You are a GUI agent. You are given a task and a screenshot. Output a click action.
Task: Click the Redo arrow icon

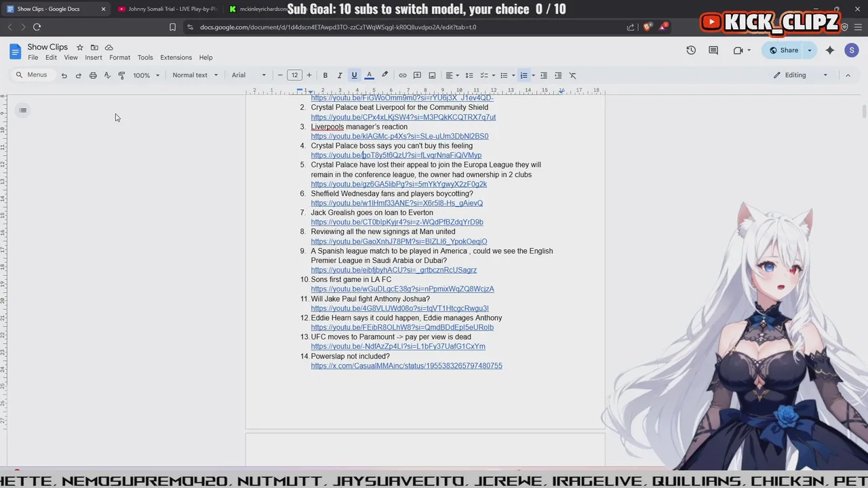(78, 75)
